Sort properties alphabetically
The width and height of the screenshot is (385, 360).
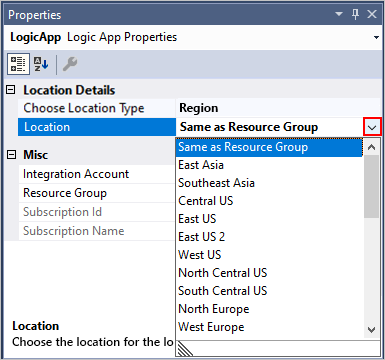(41, 64)
